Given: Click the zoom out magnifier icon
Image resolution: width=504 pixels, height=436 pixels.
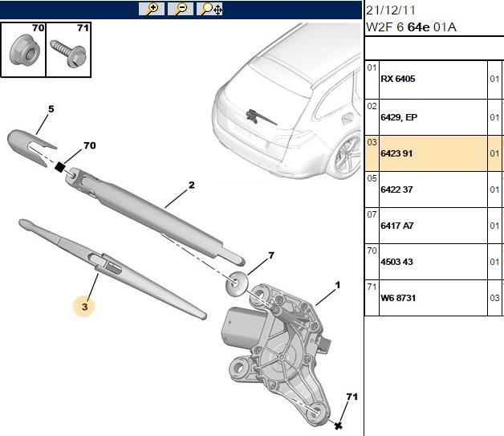Looking at the screenshot, I should coord(181,9).
